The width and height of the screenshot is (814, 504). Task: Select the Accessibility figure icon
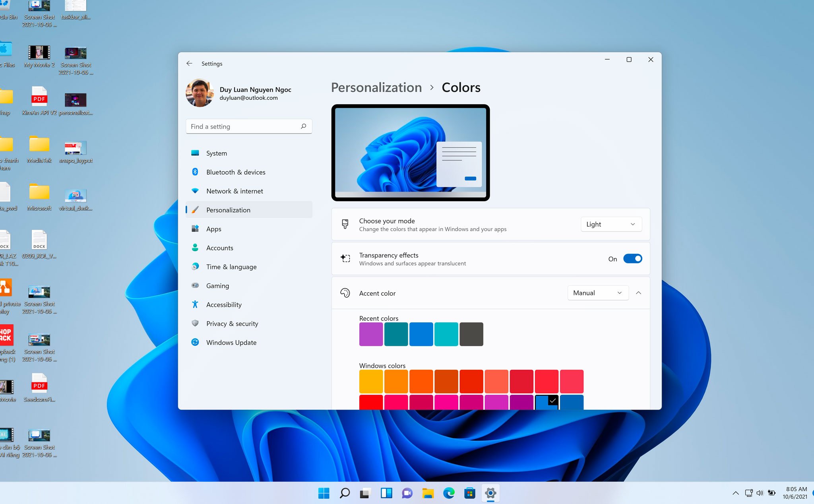point(195,304)
